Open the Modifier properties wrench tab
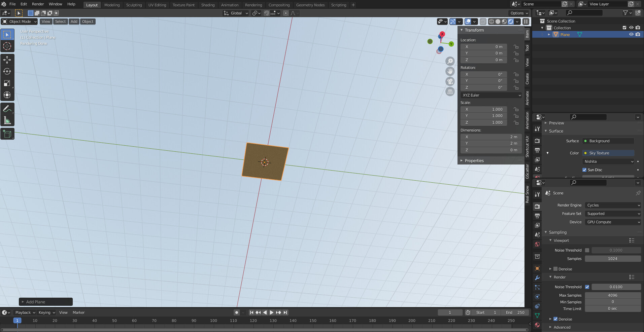644x332 pixels. (537, 278)
